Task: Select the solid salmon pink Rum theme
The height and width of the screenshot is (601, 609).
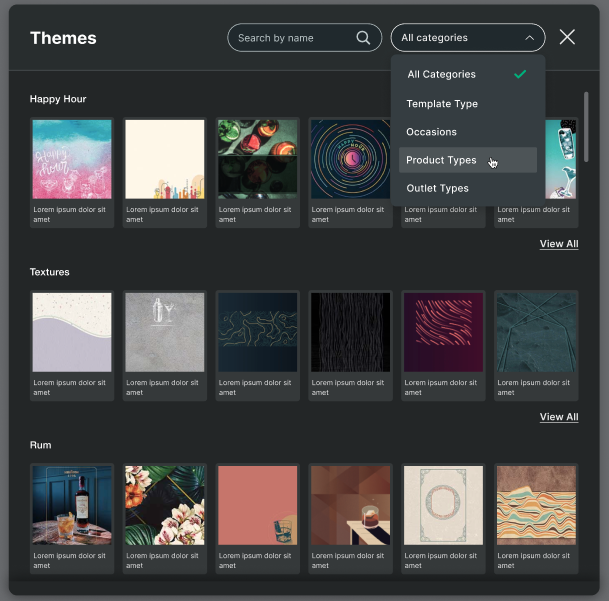Action: tap(257, 505)
